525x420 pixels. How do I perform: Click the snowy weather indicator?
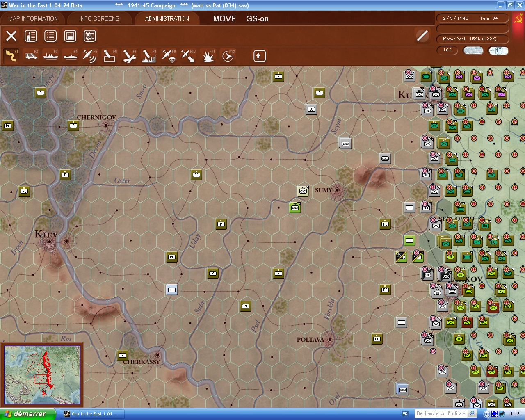point(473,50)
